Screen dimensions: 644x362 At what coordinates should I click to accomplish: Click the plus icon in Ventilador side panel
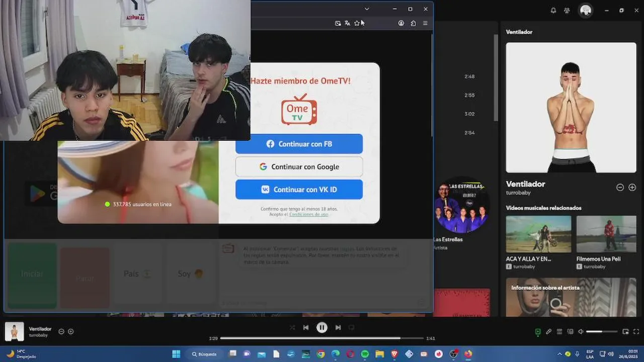pyautogui.click(x=632, y=187)
